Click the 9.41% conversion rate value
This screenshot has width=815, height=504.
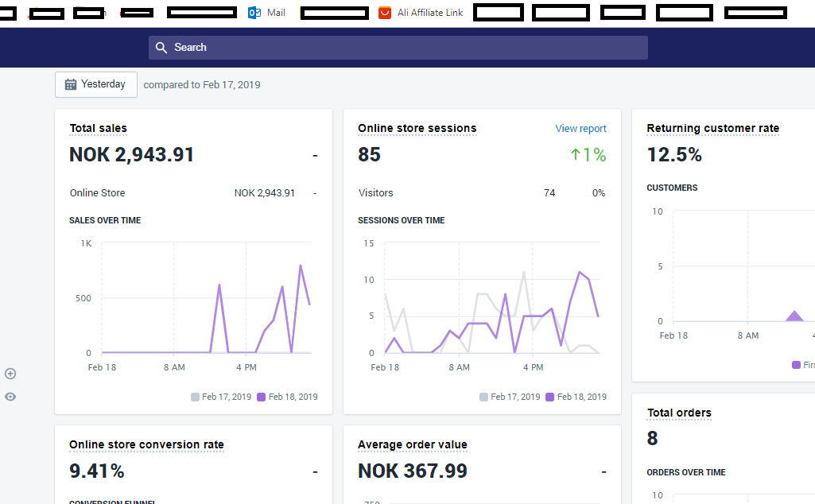point(97,471)
